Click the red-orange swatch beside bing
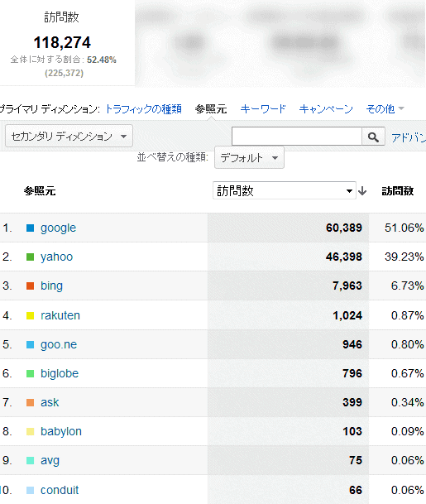 31,286
